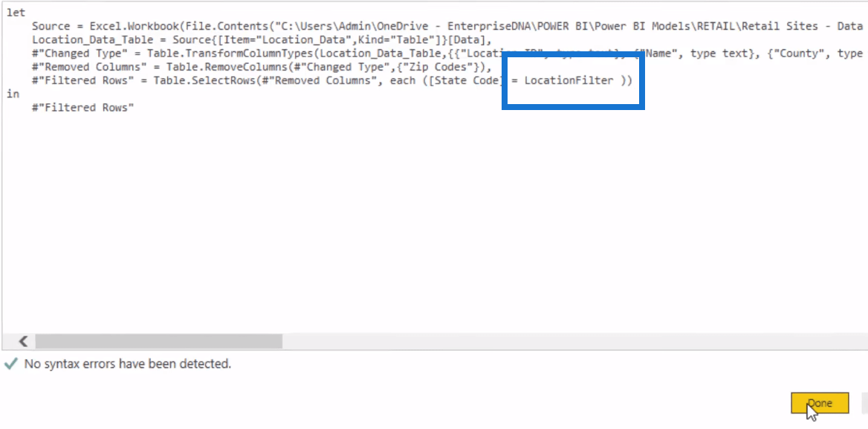Click "Excel.Workbook" in the Source line
The image size is (868, 429).
[x=135, y=26]
